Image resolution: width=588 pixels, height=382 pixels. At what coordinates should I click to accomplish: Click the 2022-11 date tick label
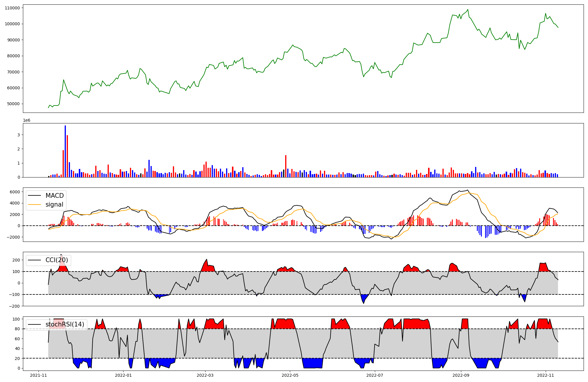(546, 375)
